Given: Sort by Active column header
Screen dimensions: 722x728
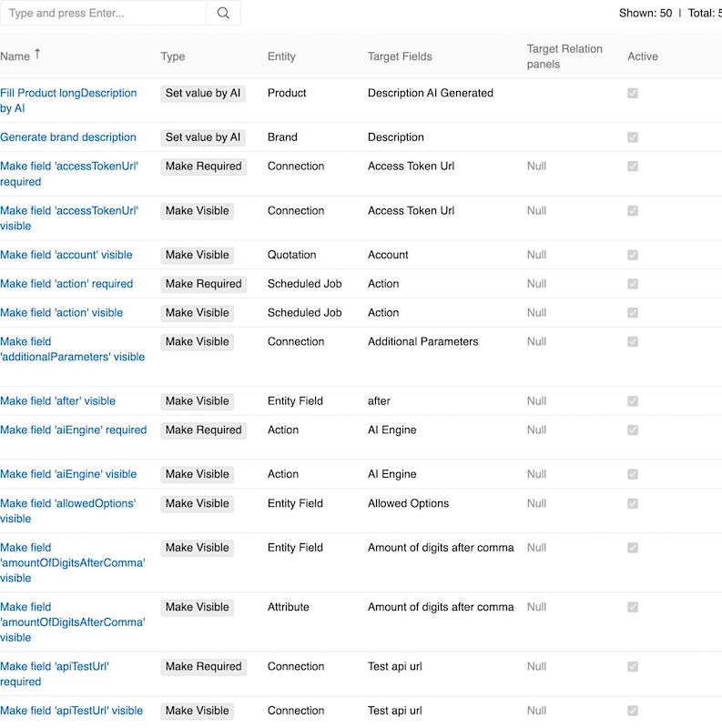Looking at the screenshot, I should coord(643,56).
